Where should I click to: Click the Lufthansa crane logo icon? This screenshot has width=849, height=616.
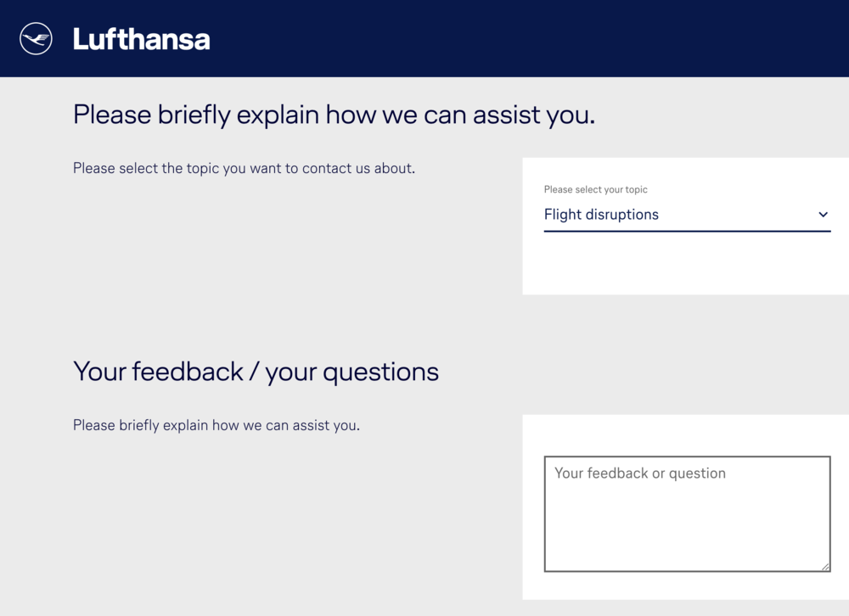(x=36, y=39)
